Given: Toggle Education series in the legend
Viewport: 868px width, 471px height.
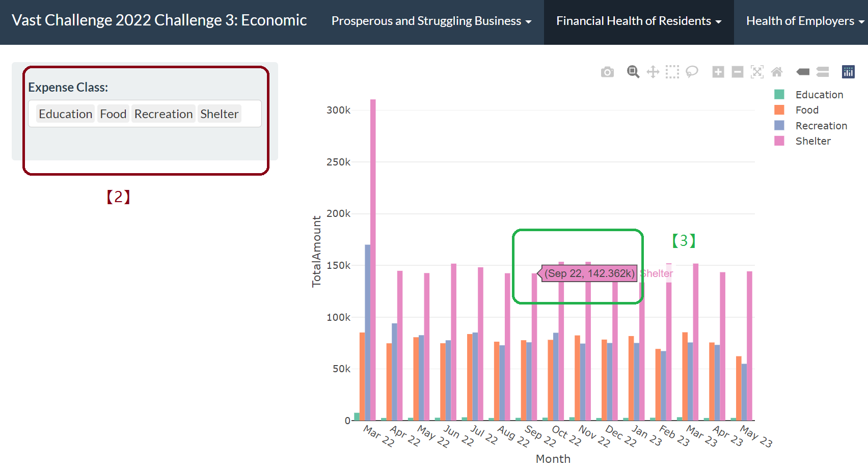Looking at the screenshot, I should [x=819, y=95].
